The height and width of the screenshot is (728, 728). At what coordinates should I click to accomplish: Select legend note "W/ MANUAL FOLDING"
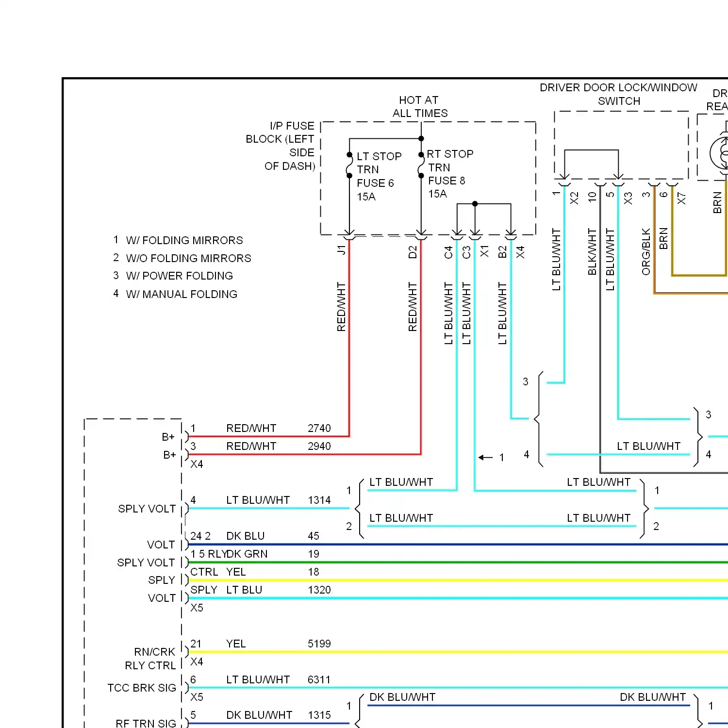[x=182, y=294]
